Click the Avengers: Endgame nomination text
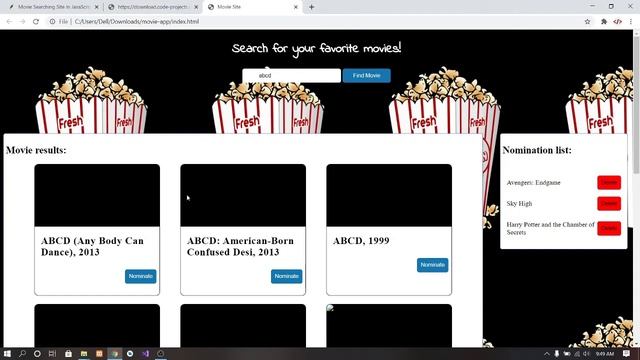 [533, 182]
